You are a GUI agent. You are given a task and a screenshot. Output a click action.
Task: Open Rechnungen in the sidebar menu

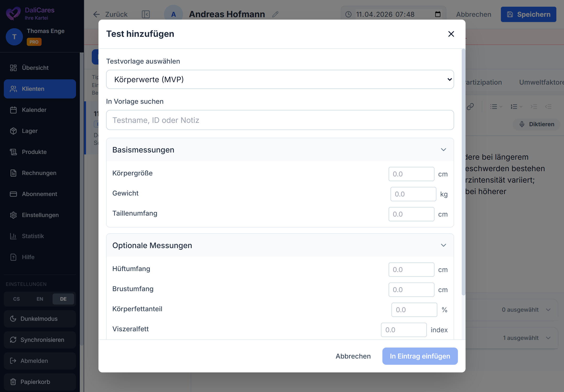pyautogui.click(x=39, y=173)
